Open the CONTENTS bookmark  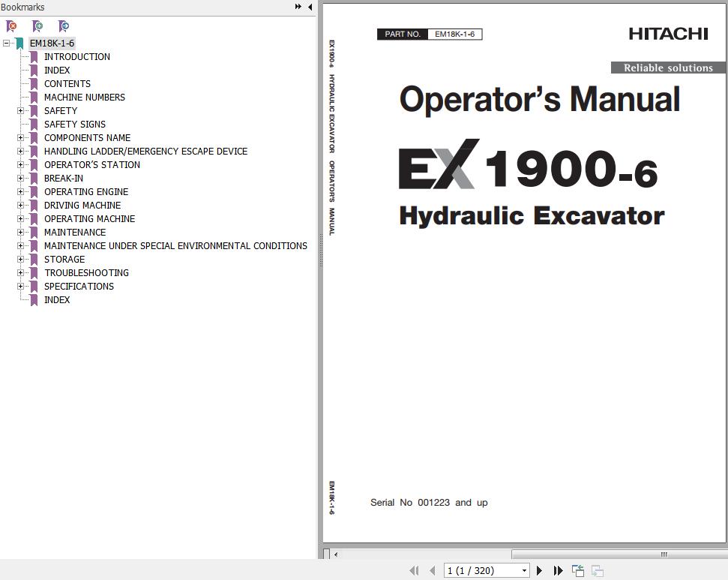click(x=67, y=83)
